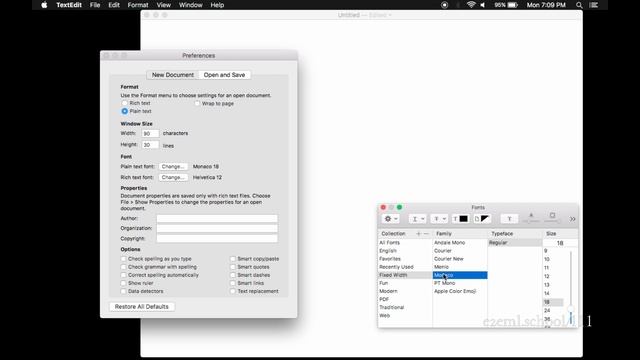This screenshot has width=640, height=360.
Task: Select All Fonts collection
Action: (405, 242)
